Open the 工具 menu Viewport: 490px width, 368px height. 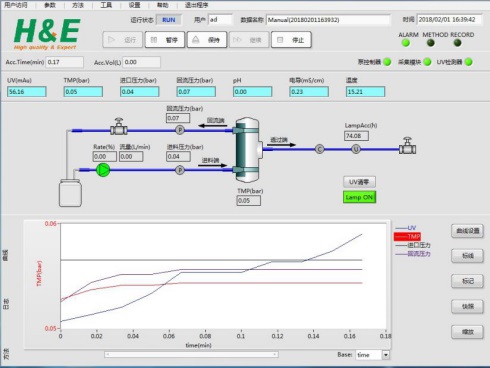[106, 5]
